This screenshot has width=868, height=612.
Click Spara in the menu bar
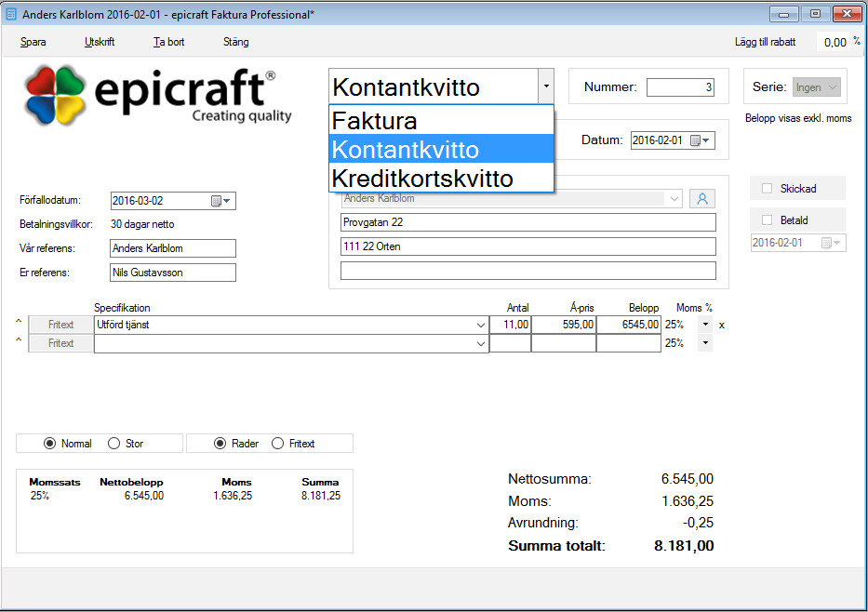pos(33,42)
